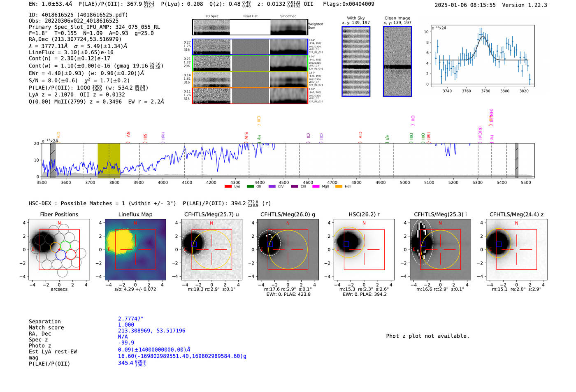The width and height of the screenshot is (576, 392).
Task: Select the CFHTLS/Meg(25.3) i cutout
Action: click(x=440, y=250)
